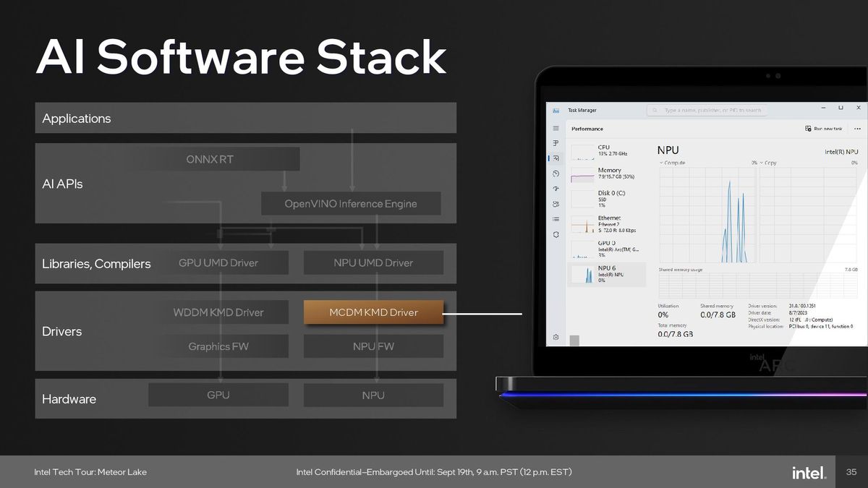Open the Details sidebar icon
Screen dimensions: 868x488
(556, 219)
